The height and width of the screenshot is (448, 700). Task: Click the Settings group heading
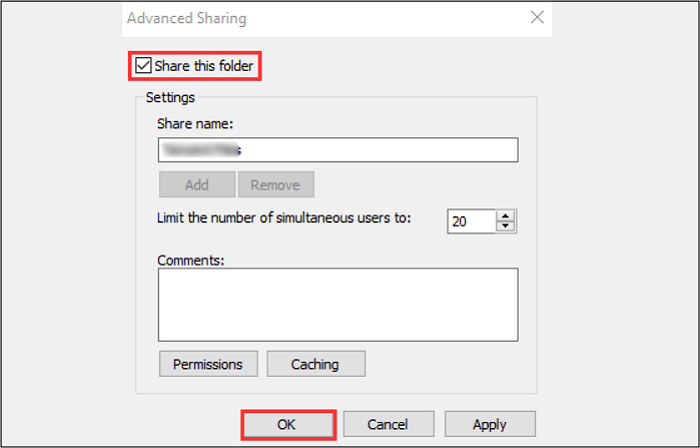(x=170, y=97)
